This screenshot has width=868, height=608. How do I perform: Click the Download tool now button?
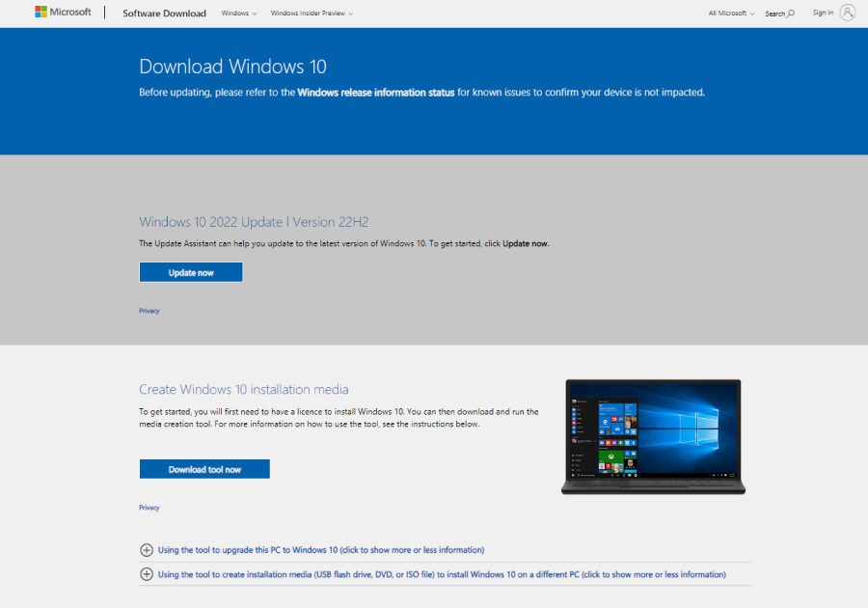(204, 469)
